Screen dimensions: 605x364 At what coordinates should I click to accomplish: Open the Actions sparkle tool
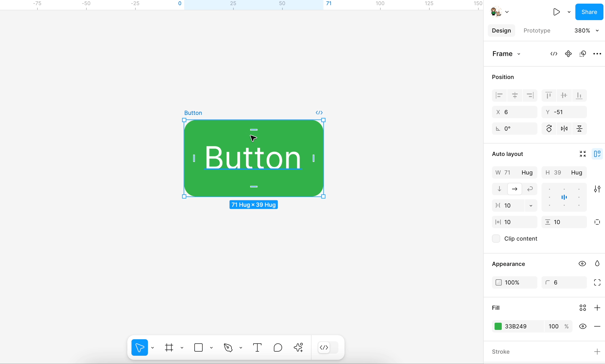tap(298, 347)
